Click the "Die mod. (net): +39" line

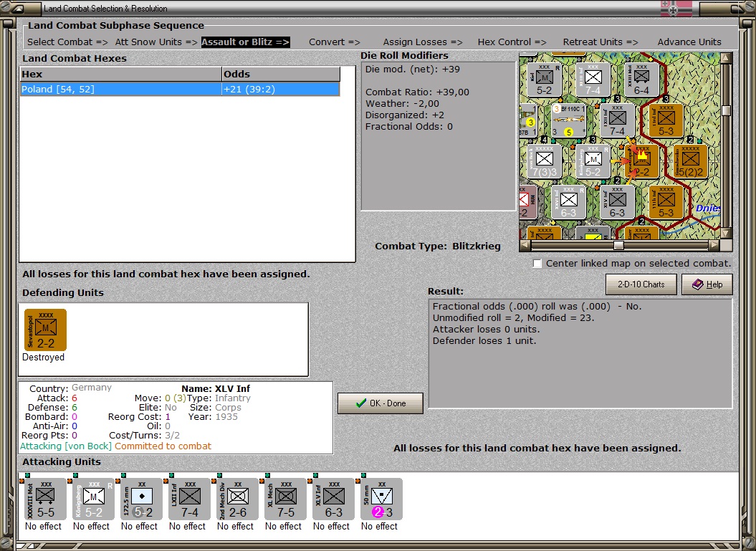[x=412, y=69]
